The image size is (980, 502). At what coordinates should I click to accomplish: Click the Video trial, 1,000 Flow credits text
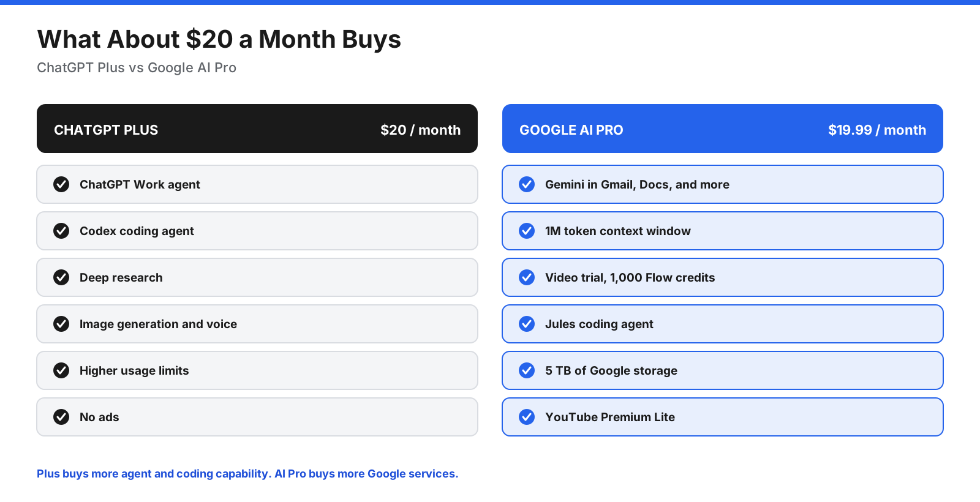630,277
